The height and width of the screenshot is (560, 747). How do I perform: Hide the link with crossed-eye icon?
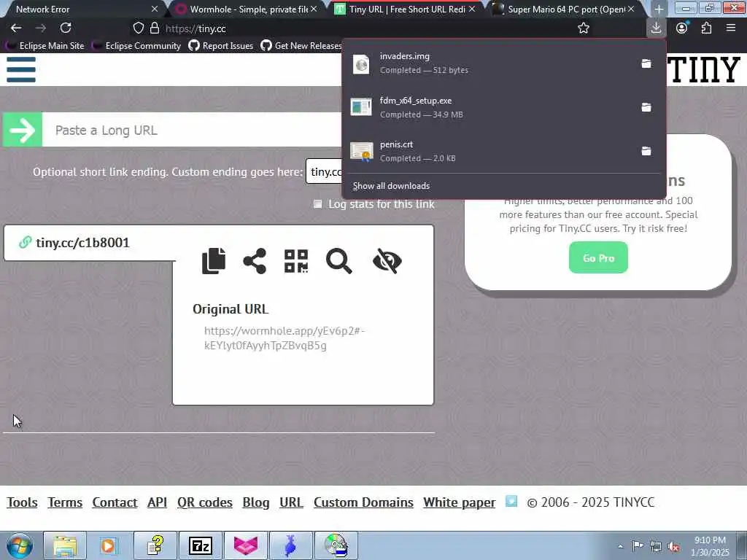[x=387, y=261]
